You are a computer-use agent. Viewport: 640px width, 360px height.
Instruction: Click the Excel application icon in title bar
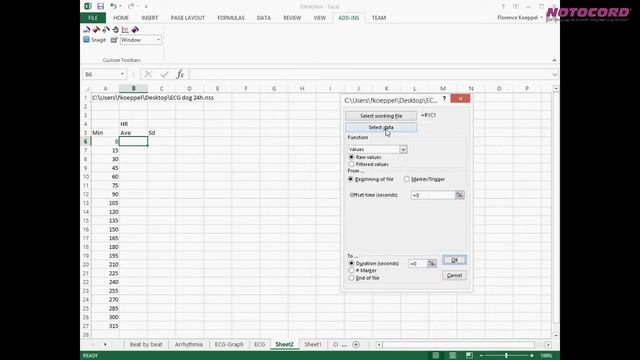88,6
